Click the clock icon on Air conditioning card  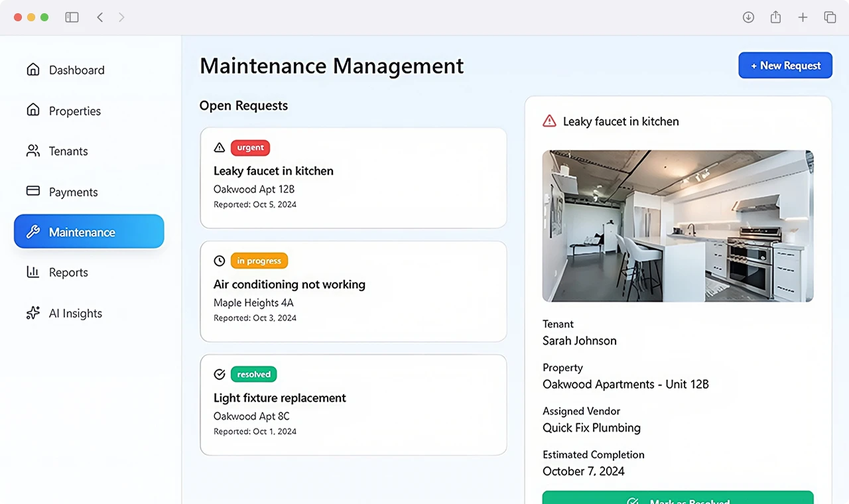coord(220,261)
